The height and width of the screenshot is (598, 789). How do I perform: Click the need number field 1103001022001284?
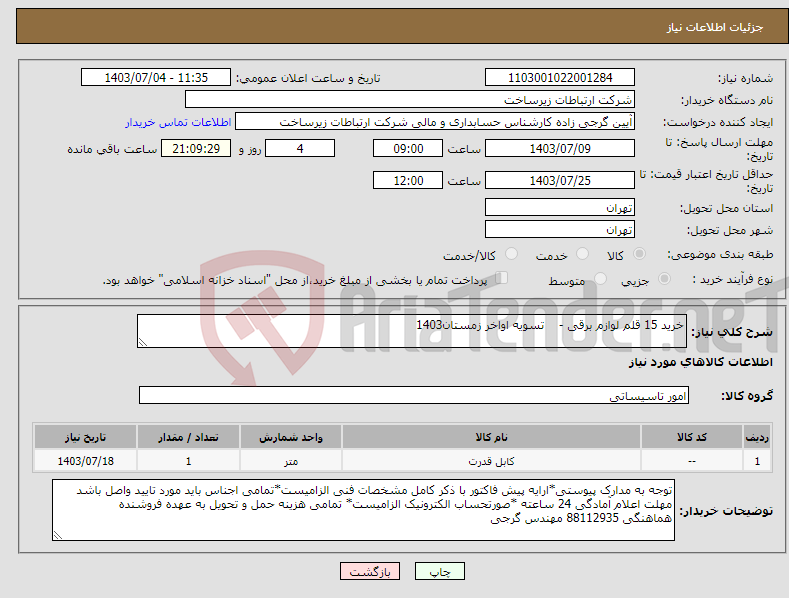pyautogui.click(x=560, y=78)
